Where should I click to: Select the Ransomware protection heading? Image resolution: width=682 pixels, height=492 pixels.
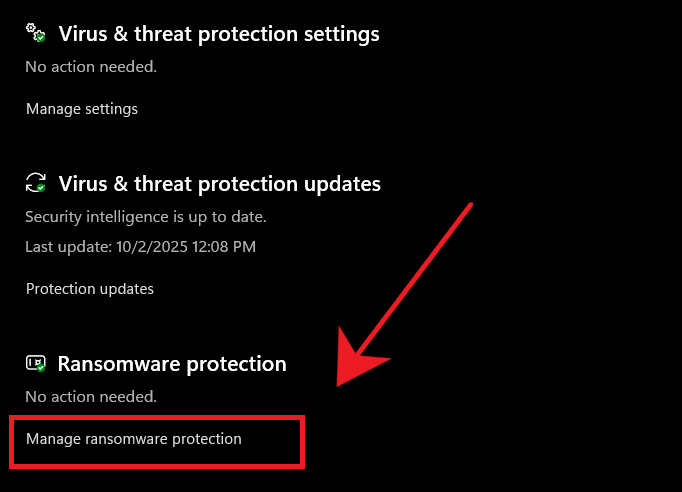pos(172,364)
